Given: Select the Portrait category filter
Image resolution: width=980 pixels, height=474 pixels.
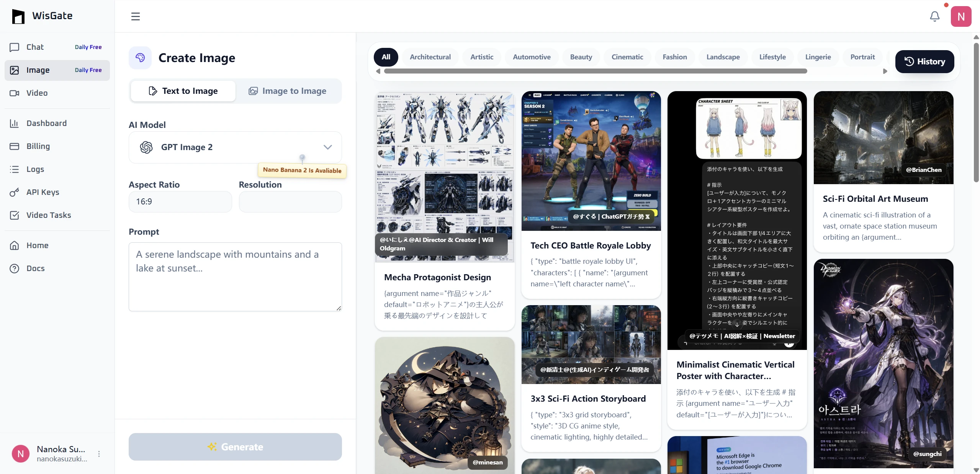Looking at the screenshot, I should [862, 57].
